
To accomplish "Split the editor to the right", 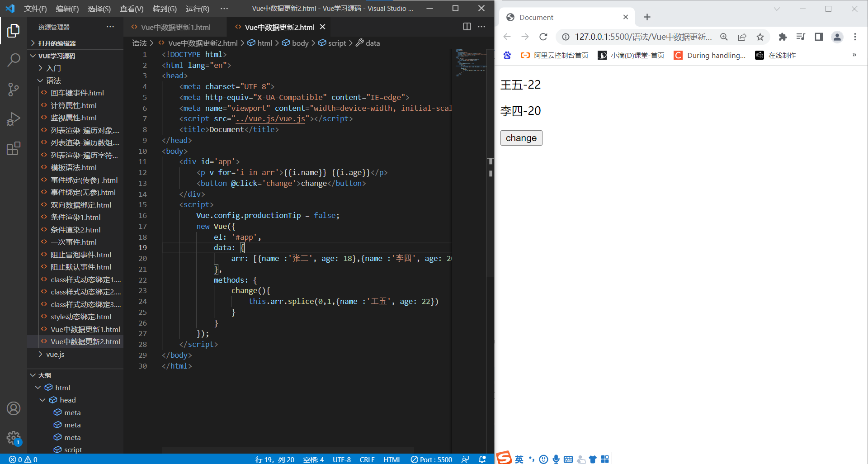I will [467, 27].
